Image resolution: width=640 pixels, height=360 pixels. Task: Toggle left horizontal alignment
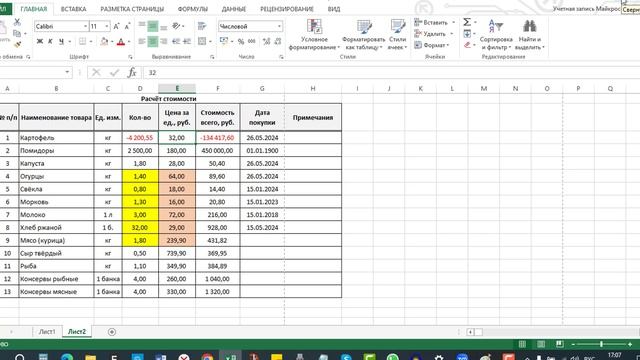[x=142, y=41]
